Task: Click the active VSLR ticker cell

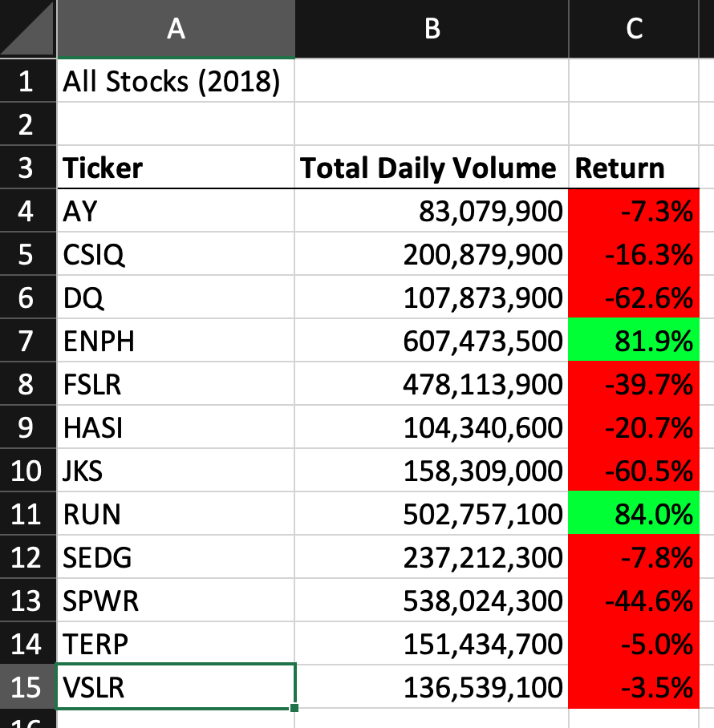Action: 175,686
